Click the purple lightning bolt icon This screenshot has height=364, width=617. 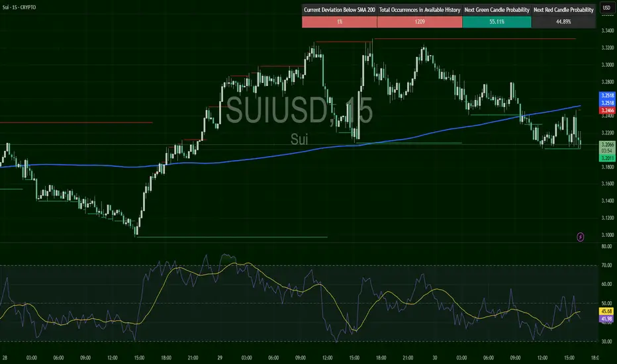tap(581, 237)
